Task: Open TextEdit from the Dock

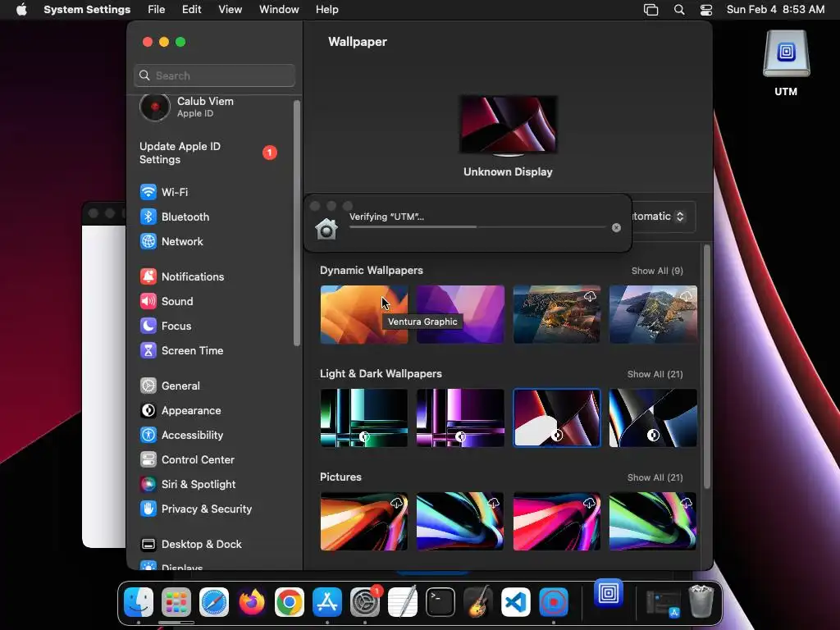Action: [402, 602]
